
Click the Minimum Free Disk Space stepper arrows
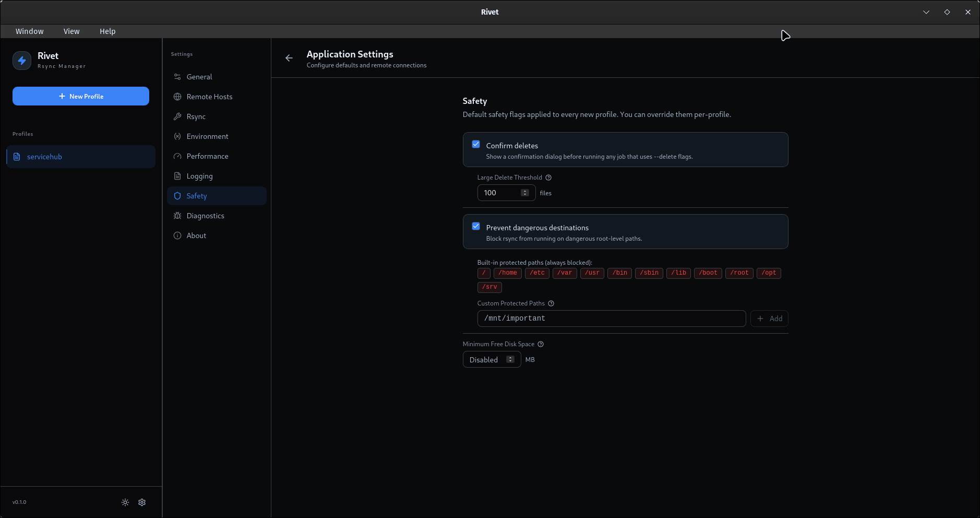510,359
